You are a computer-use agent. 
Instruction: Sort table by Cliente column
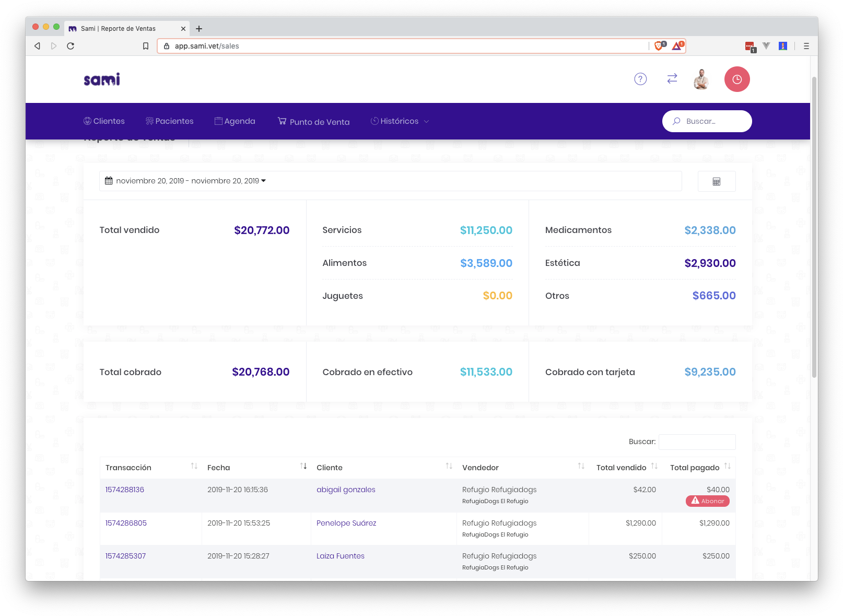click(384, 468)
